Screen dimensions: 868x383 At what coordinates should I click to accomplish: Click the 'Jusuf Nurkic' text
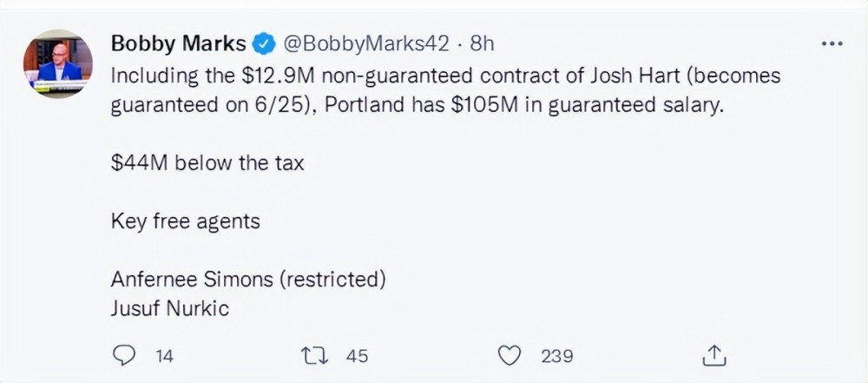pyautogui.click(x=169, y=308)
